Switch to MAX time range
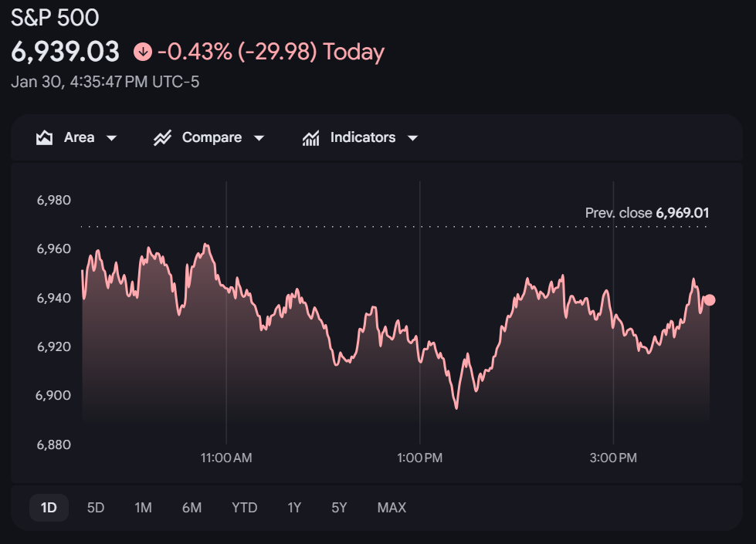The height and width of the screenshot is (544, 756). pos(392,508)
